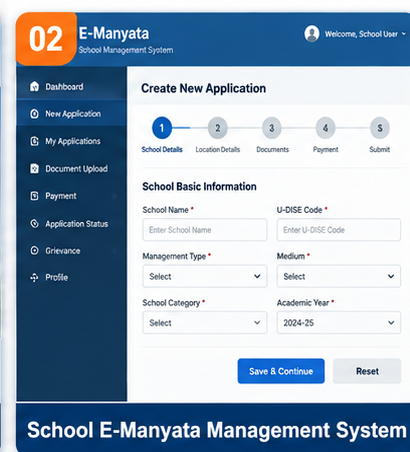This screenshot has width=410, height=452.
Task: Open the Dashboard menu item
Action: click(x=71, y=87)
